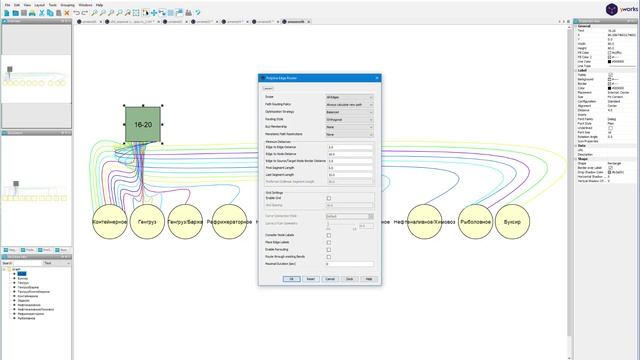Viewport: 640px width, 360px height.
Task: Click the Maximal Duration field
Action: (349, 264)
